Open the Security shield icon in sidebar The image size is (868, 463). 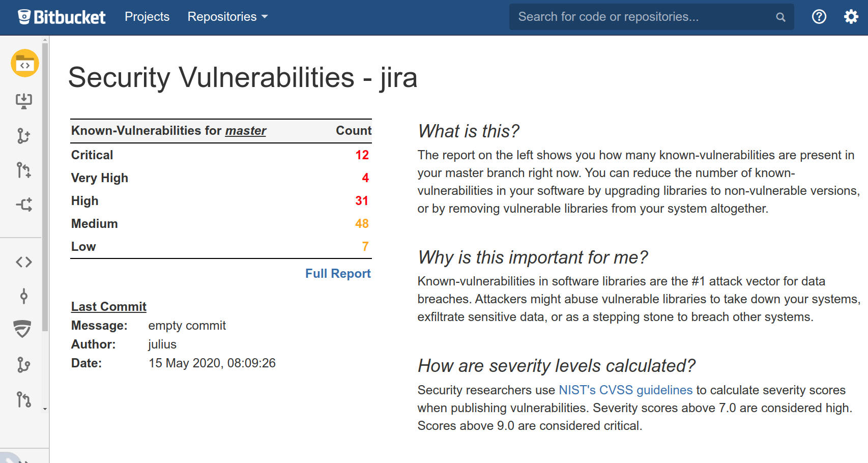pyautogui.click(x=22, y=329)
